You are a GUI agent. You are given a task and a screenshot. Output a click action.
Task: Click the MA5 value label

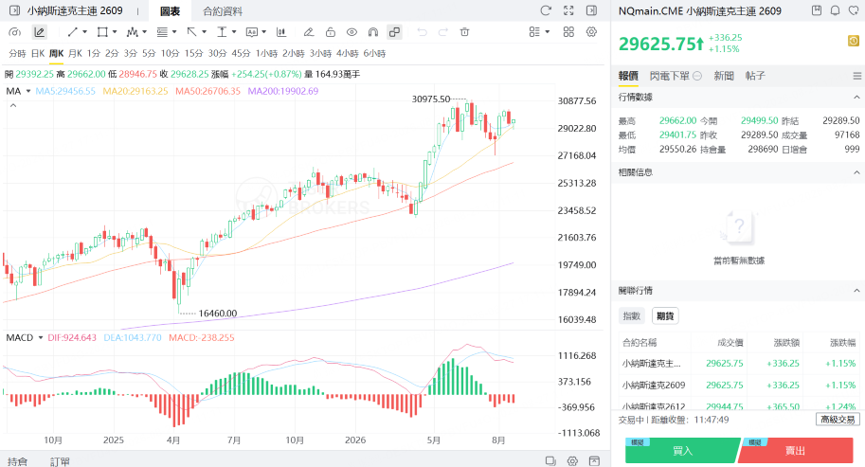coord(65,91)
